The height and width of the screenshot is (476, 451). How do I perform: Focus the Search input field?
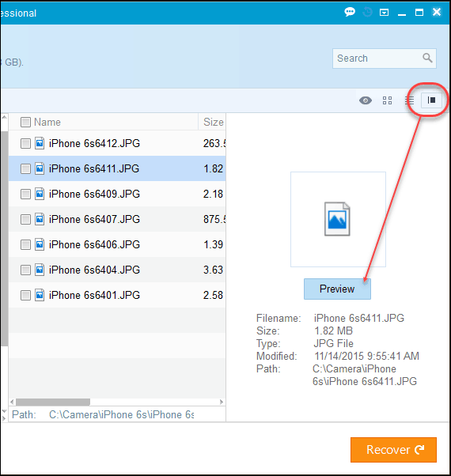[x=378, y=59]
